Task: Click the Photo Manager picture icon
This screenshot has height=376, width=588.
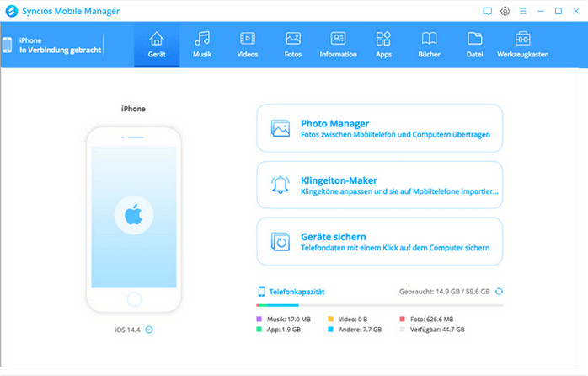Action: [281, 128]
